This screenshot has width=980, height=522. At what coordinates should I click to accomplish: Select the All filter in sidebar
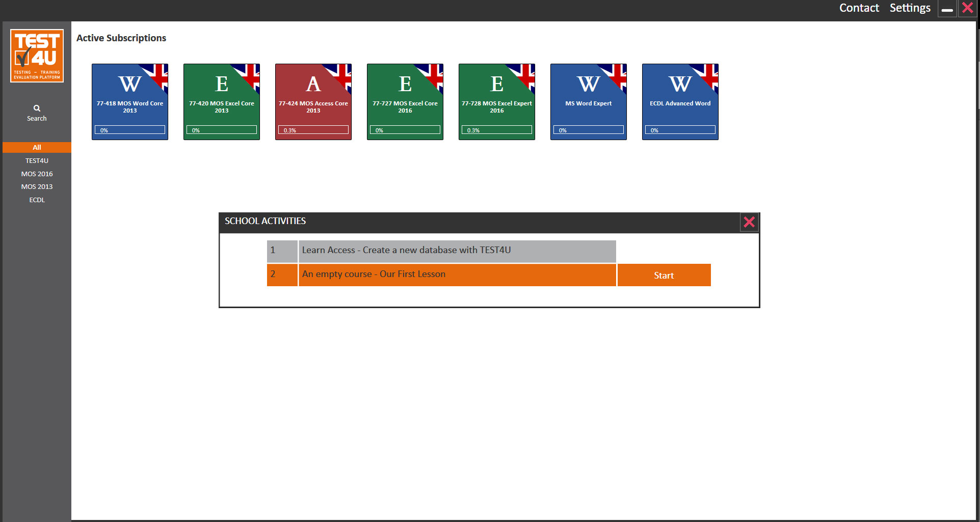click(37, 147)
